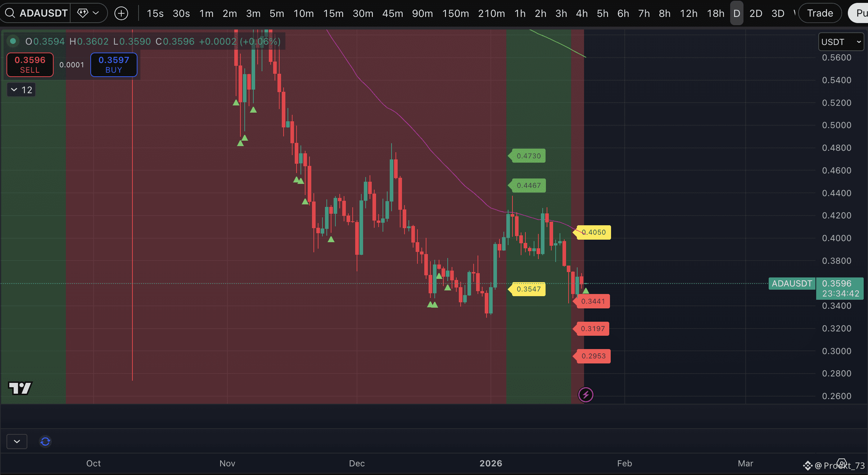Click the 0.3597 BUY button
868x475 pixels.
(114, 65)
